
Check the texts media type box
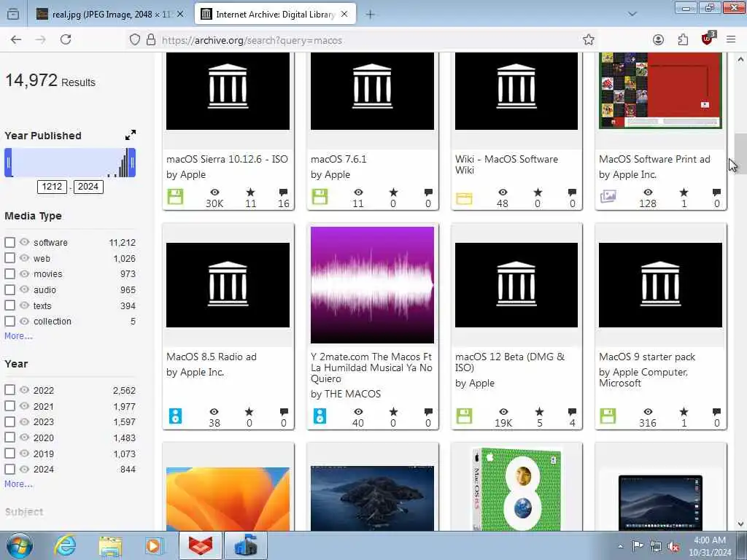[x=9, y=306]
